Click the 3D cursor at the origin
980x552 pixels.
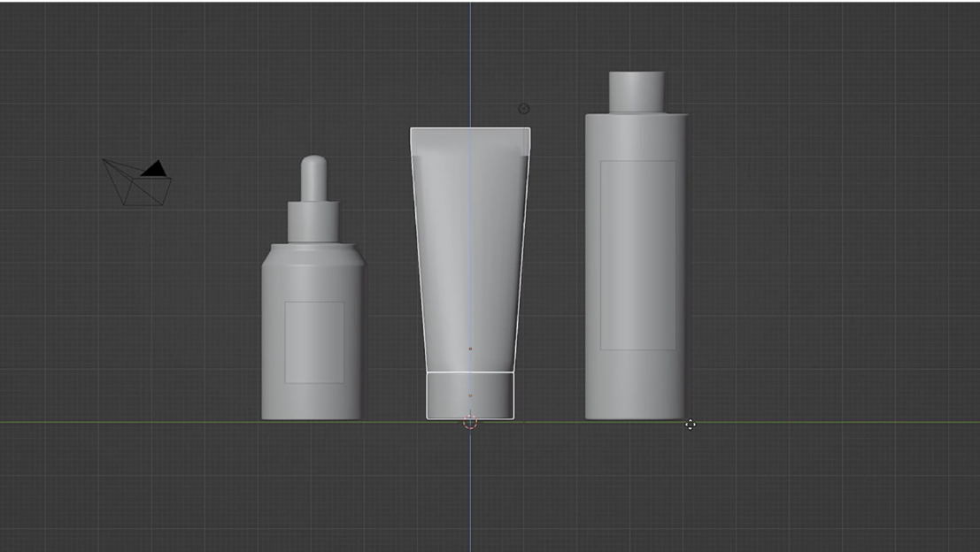click(x=470, y=422)
